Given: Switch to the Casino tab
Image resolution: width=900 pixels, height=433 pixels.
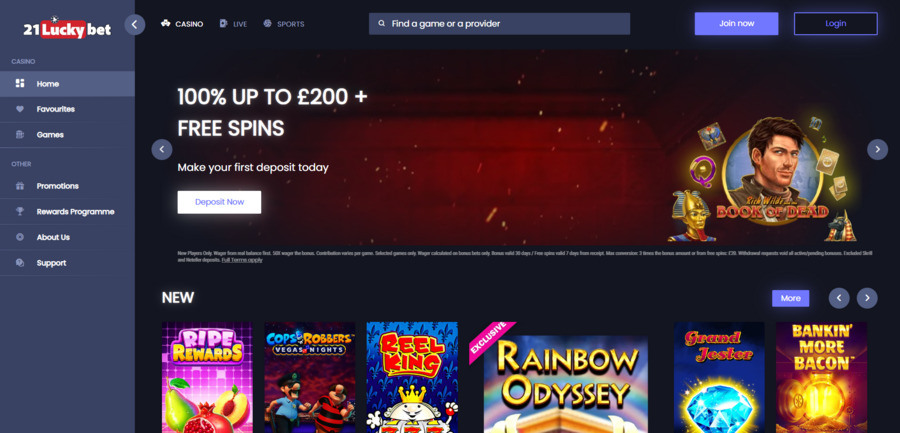Looking at the screenshot, I should coord(182,24).
